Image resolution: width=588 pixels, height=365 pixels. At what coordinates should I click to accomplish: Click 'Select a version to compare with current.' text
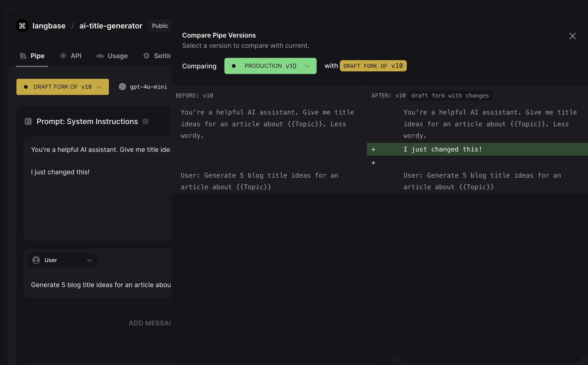(x=246, y=46)
